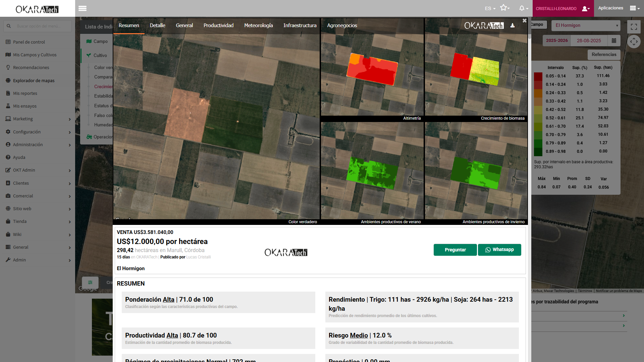
Task: Click the map pan control icon
Action: tap(634, 42)
